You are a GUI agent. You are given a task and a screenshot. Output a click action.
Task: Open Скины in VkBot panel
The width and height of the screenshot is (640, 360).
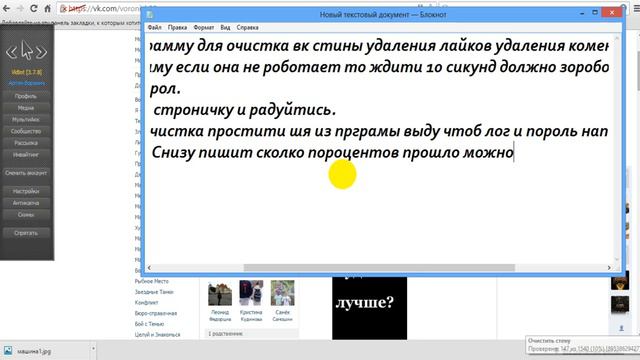[x=26, y=215]
